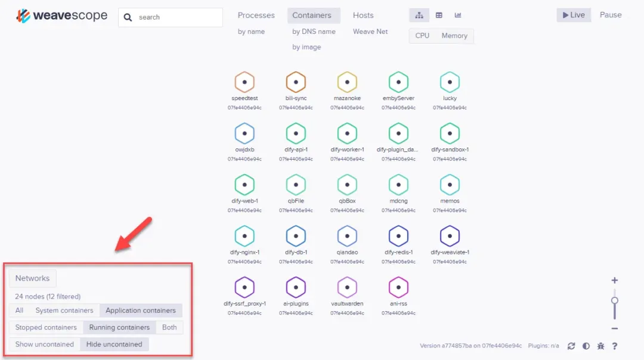Click the '24 nodes (12 filtered)' text
Screen dimensions: 644x360
[x=48, y=296]
